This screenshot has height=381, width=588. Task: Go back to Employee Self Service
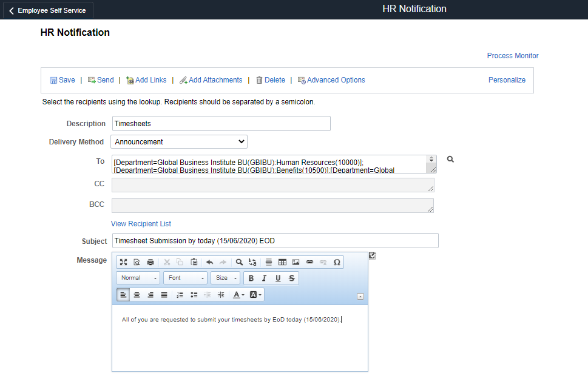[x=47, y=10]
